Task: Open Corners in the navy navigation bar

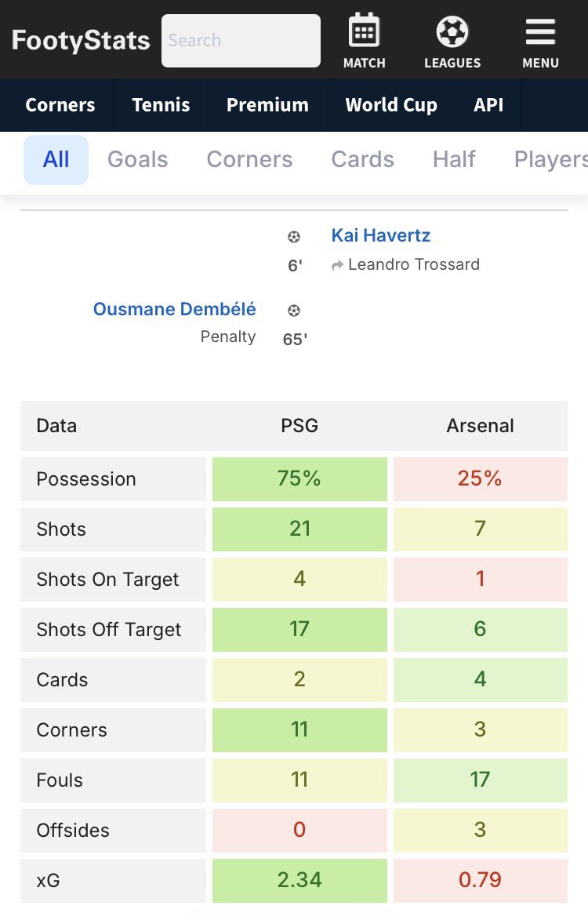Action: pos(60,105)
